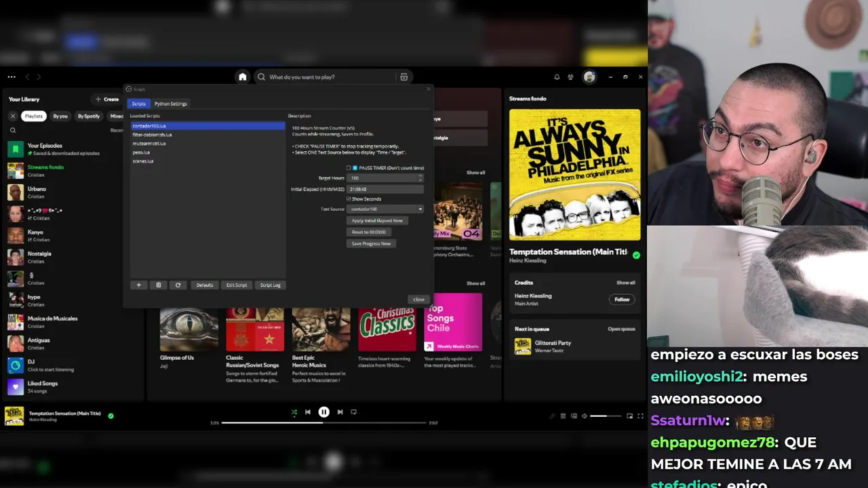Click the Edit Script button

[237, 285]
